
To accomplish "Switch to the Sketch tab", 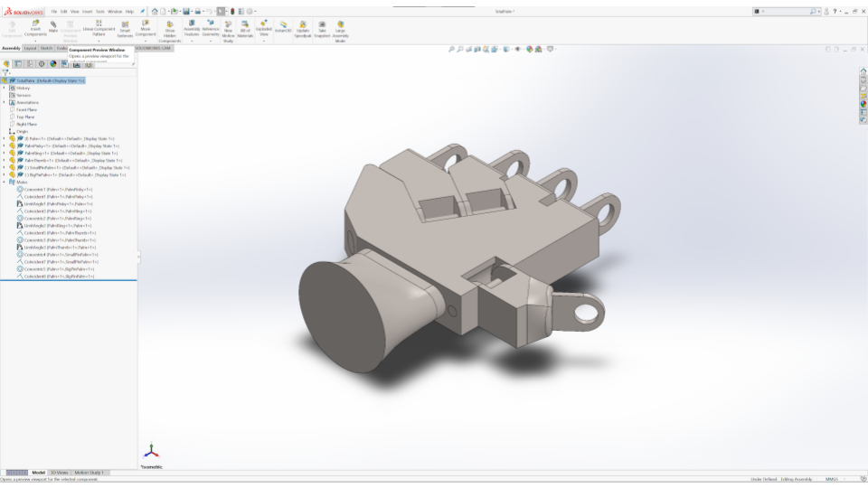I will 46,48.
